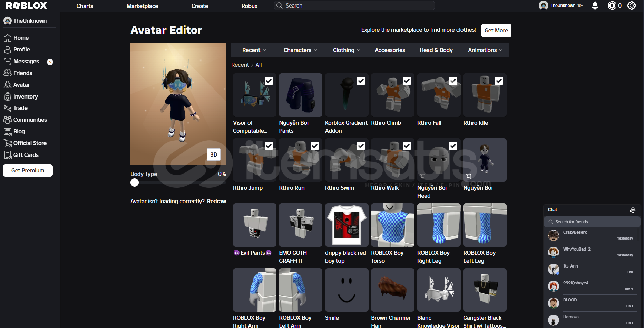Click WhyYouBad_2's chat avatar
Viewport: 644px width, 328px height.
pyautogui.click(x=554, y=252)
